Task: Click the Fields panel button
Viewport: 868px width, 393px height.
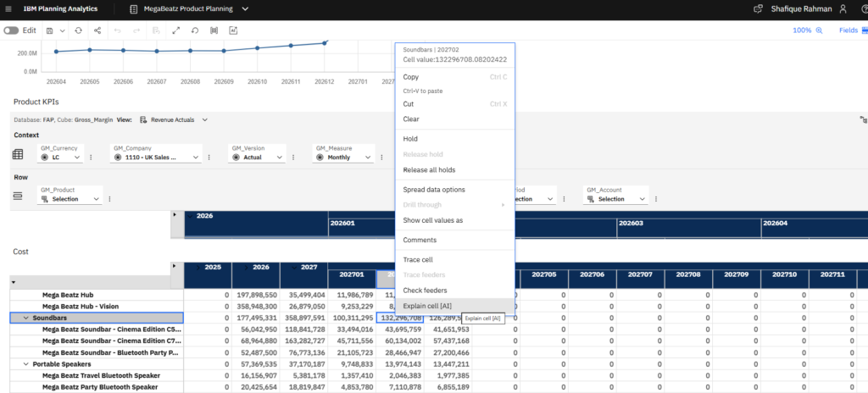Action: (849, 30)
